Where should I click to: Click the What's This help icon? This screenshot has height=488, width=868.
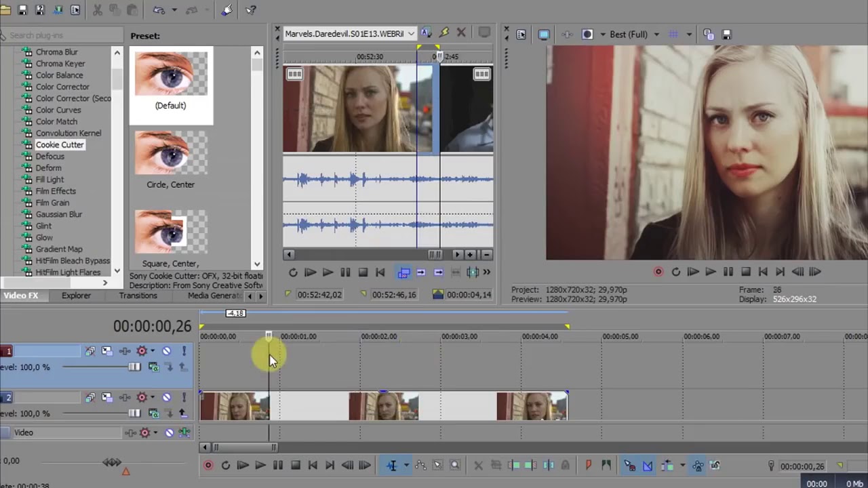tap(251, 10)
